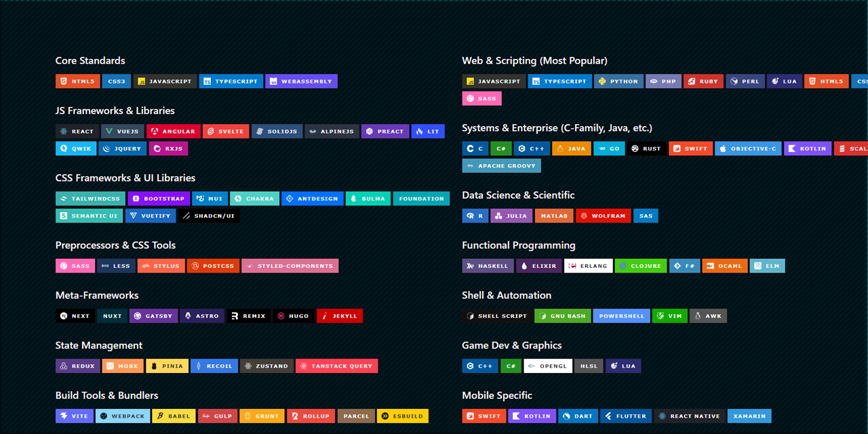Select the TanStack Query badge

click(336, 366)
